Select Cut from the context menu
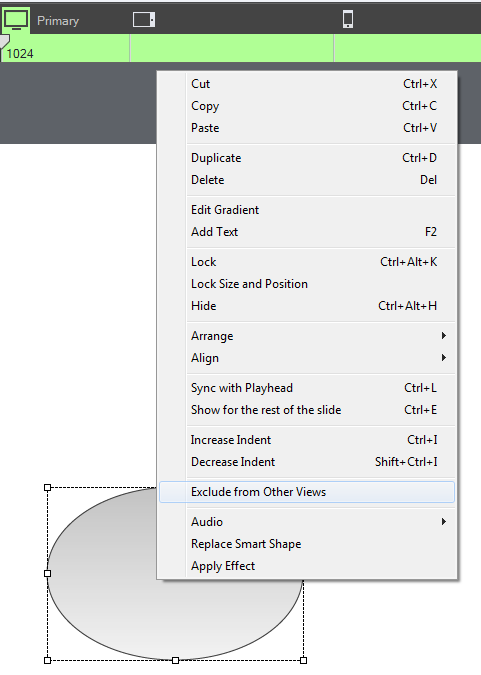 pos(307,84)
